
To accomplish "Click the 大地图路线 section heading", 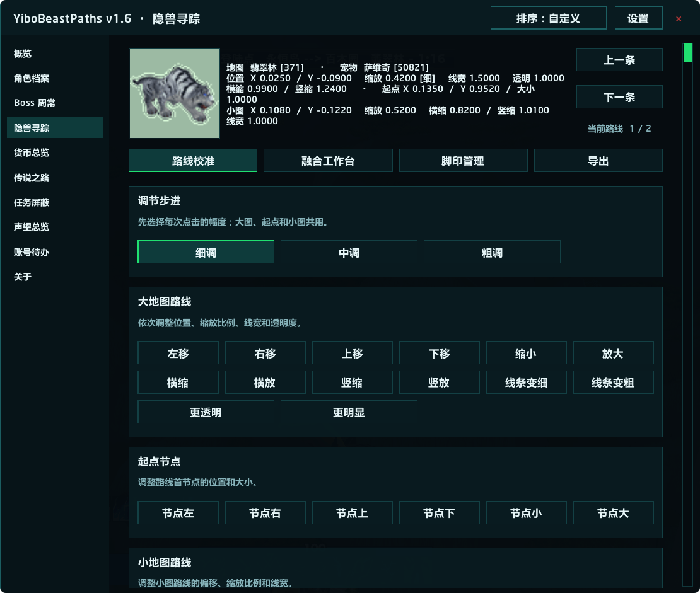I will tap(165, 302).
